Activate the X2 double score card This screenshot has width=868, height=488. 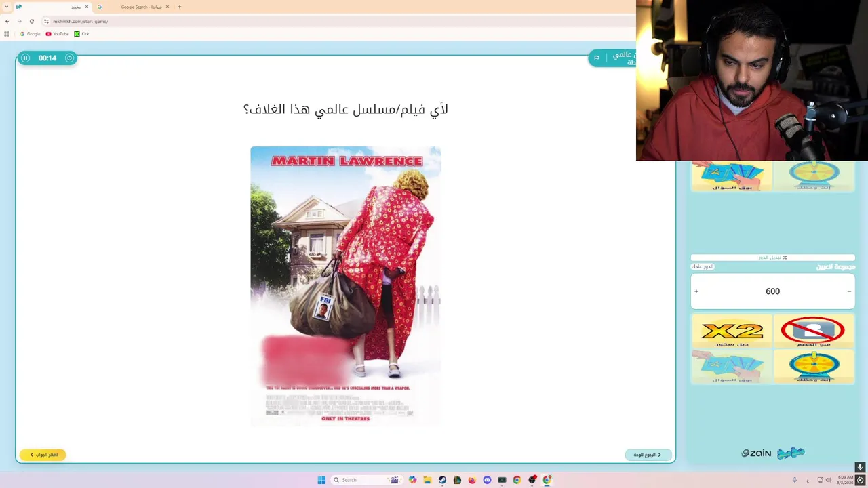click(732, 331)
